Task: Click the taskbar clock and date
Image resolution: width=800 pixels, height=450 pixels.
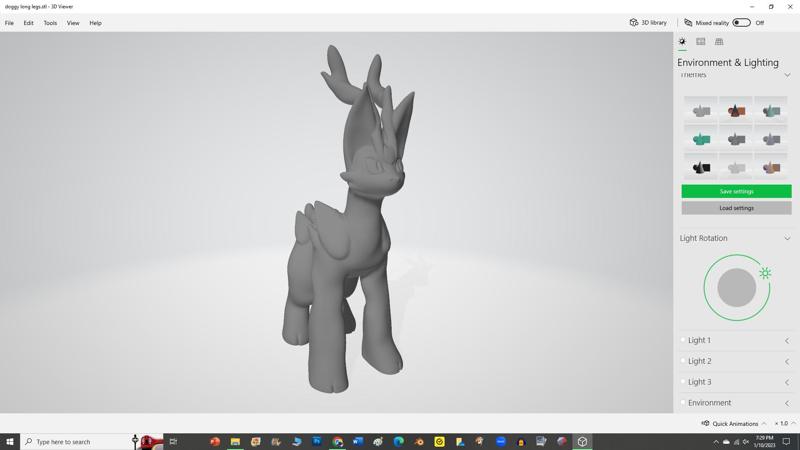Action: click(x=764, y=441)
